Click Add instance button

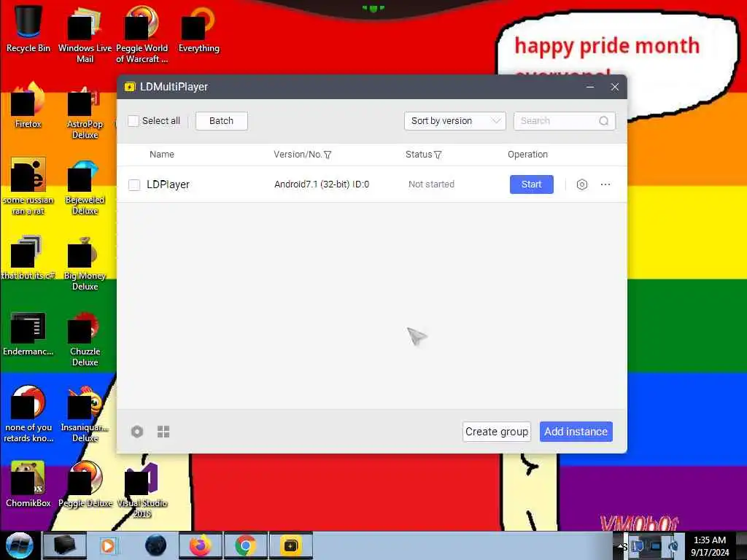pos(576,432)
